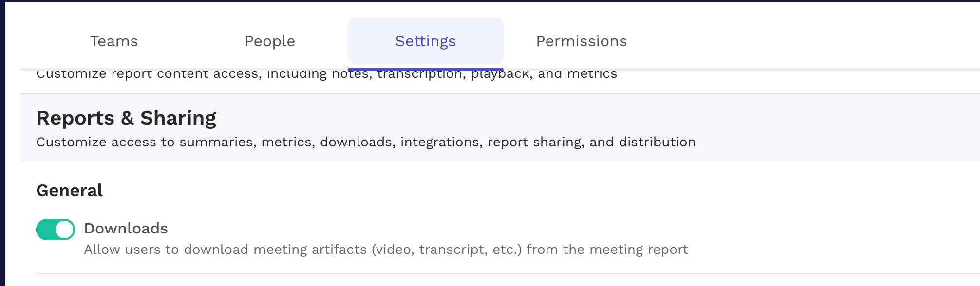Click the highlighted Reports & Sharing row
Viewport: 980px width, 286px height.
click(x=487, y=127)
